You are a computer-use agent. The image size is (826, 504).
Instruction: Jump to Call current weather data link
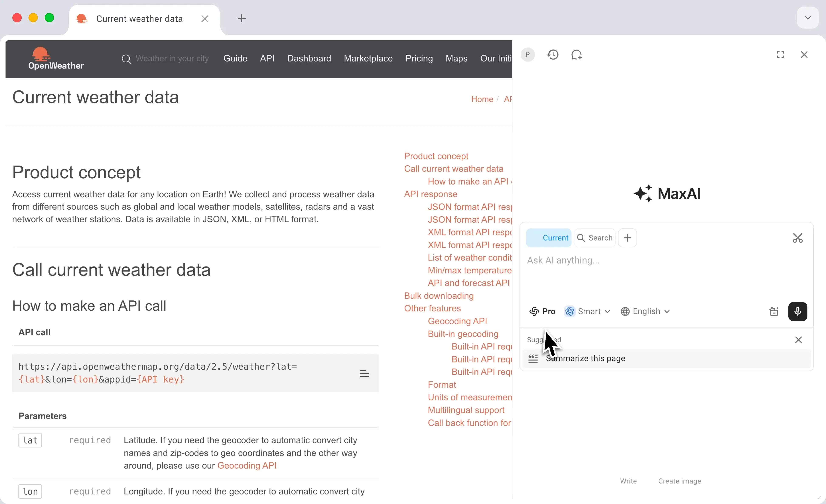pos(454,169)
